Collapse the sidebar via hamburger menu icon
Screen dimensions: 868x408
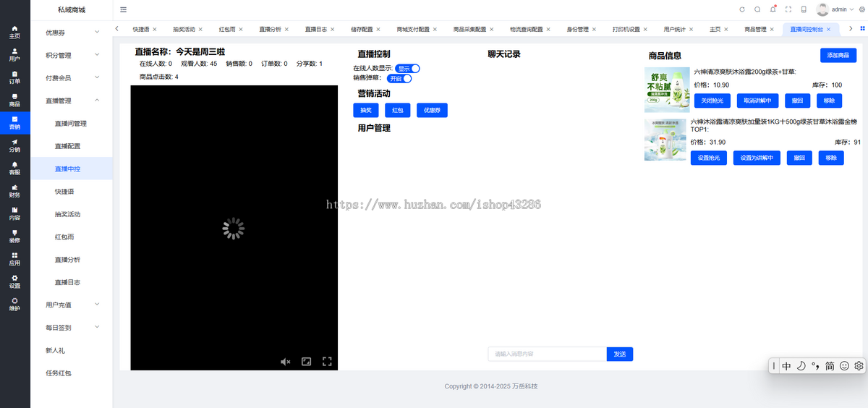[123, 9]
